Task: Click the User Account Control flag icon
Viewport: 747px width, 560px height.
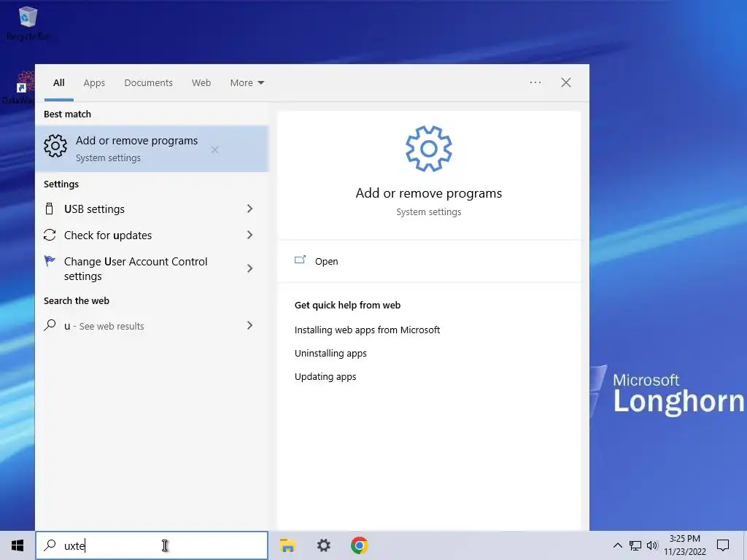Action: [50, 261]
